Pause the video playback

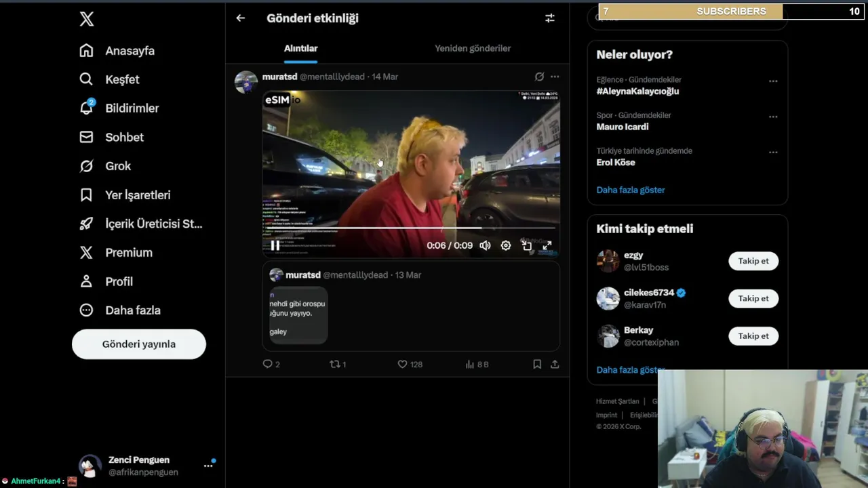275,245
